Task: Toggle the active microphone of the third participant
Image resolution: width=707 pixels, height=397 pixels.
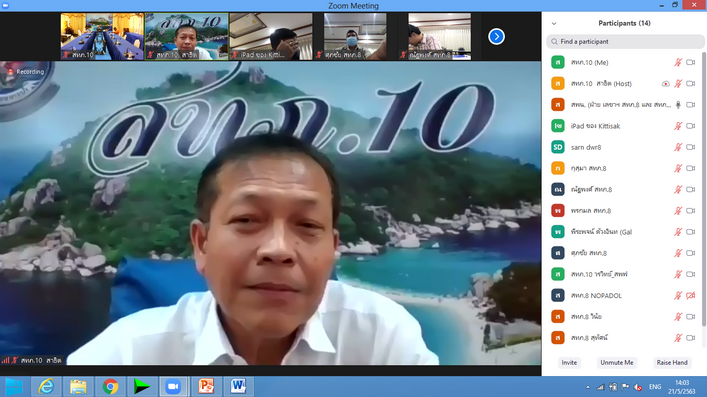Action: pos(678,105)
